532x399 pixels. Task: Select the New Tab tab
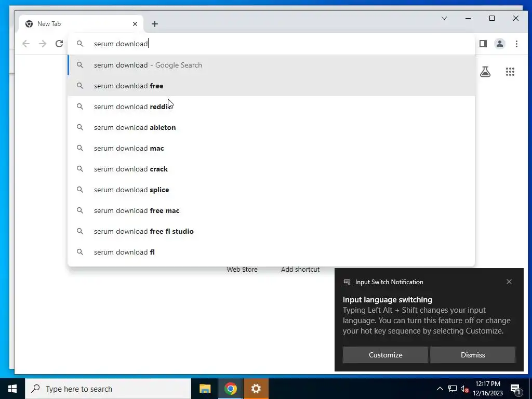tap(81, 24)
